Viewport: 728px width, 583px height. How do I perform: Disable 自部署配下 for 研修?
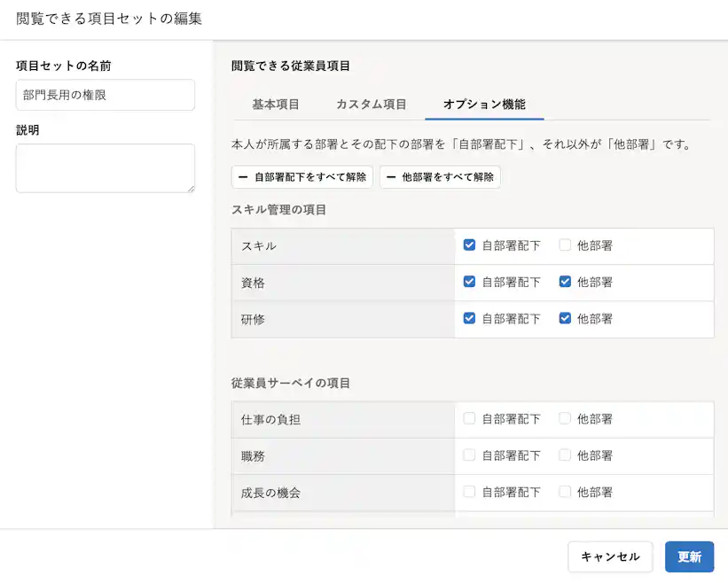click(x=469, y=318)
